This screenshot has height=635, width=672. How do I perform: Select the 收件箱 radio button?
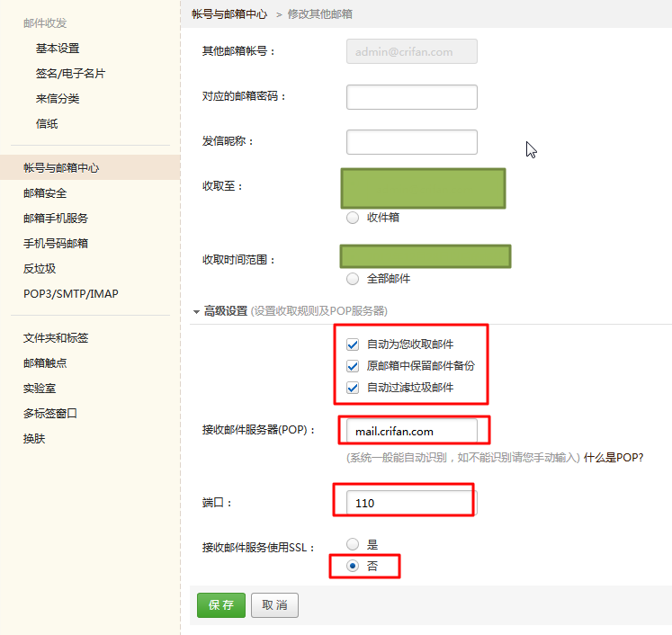point(353,218)
